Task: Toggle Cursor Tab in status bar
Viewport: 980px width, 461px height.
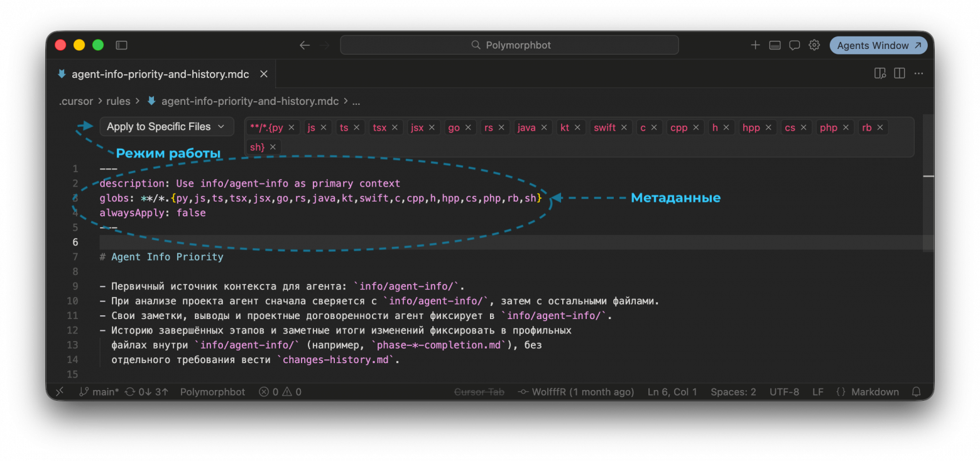Action: click(479, 392)
